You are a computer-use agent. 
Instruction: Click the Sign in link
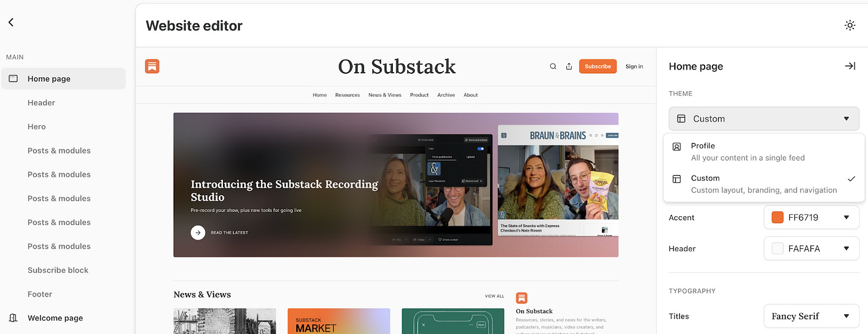pos(634,66)
